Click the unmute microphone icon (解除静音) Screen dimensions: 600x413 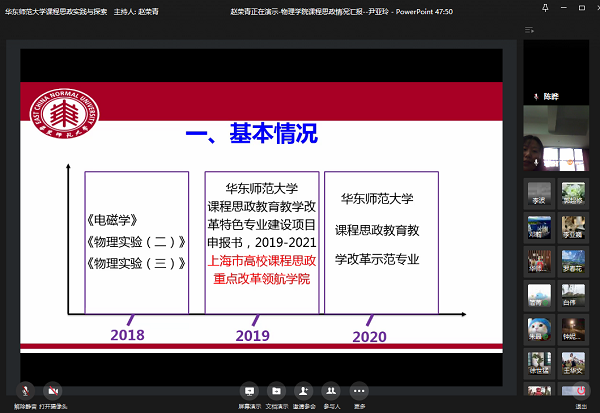[23, 391]
